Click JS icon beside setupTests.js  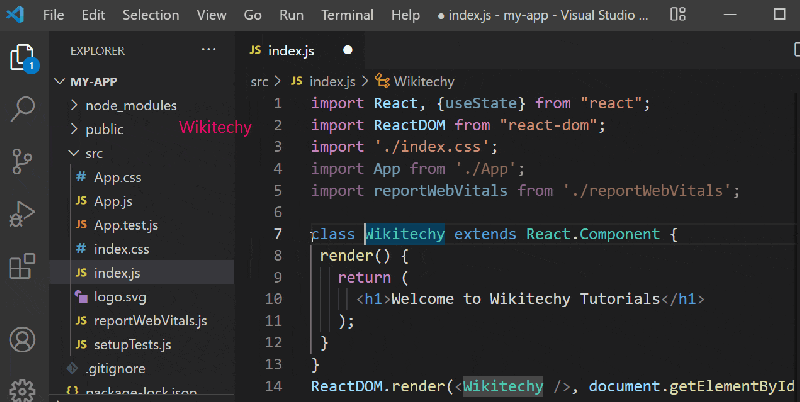point(82,344)
